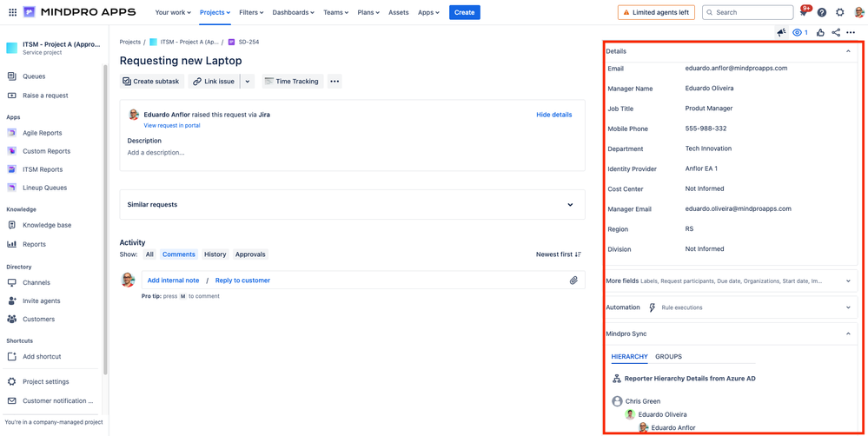
Task: Click Limited agents left warning button
Action: point(656,12)
